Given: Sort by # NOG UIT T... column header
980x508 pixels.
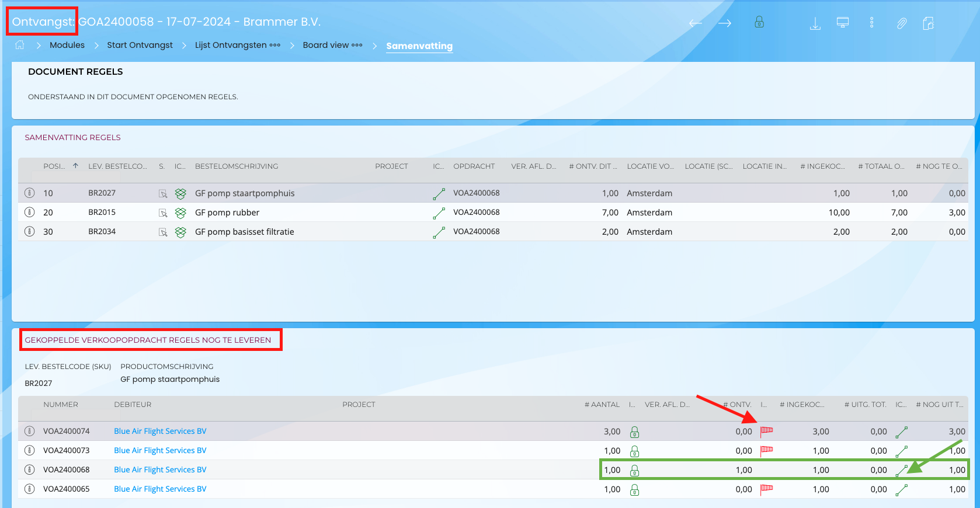Looking at the screenshot, I should [x=940, y=405].
